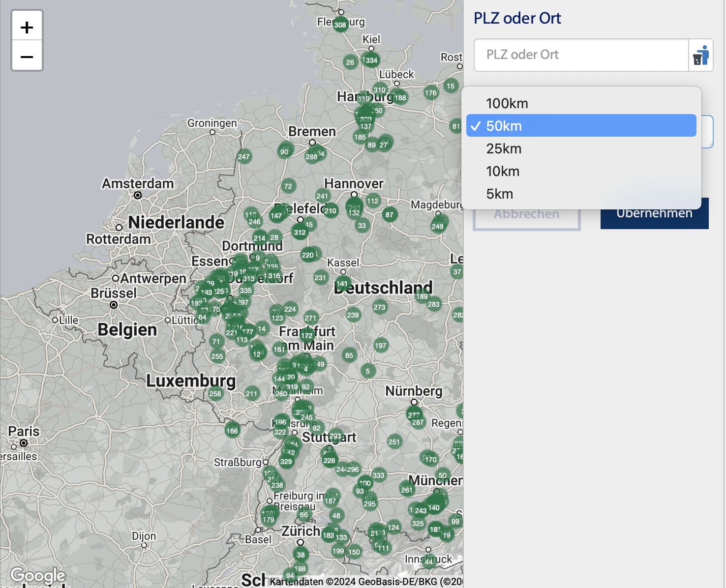This screenshot has height=588, width=726.
Task: Pick 25km from the radius list
Action: pos(504,148)
